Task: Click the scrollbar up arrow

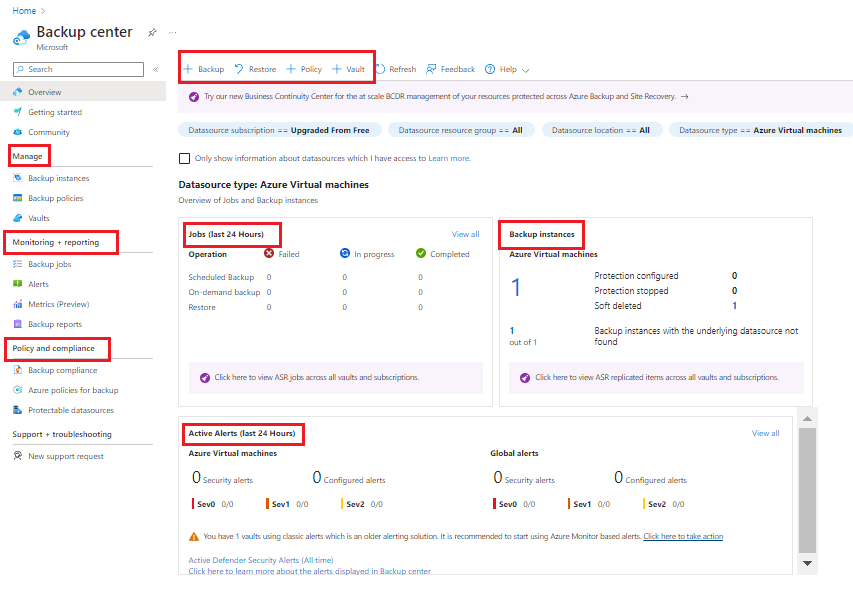Action: click(807, 419)
